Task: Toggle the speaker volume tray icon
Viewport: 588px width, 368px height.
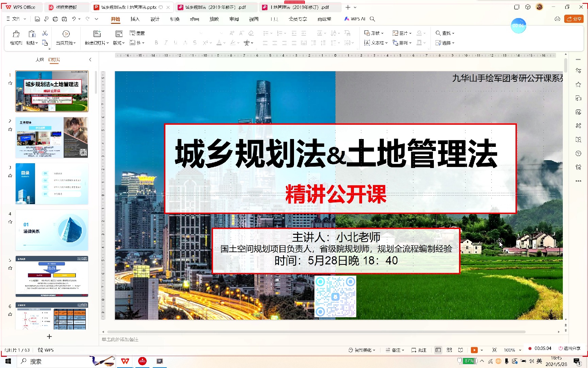Action: pyautogui.click(x=532, y=361)
